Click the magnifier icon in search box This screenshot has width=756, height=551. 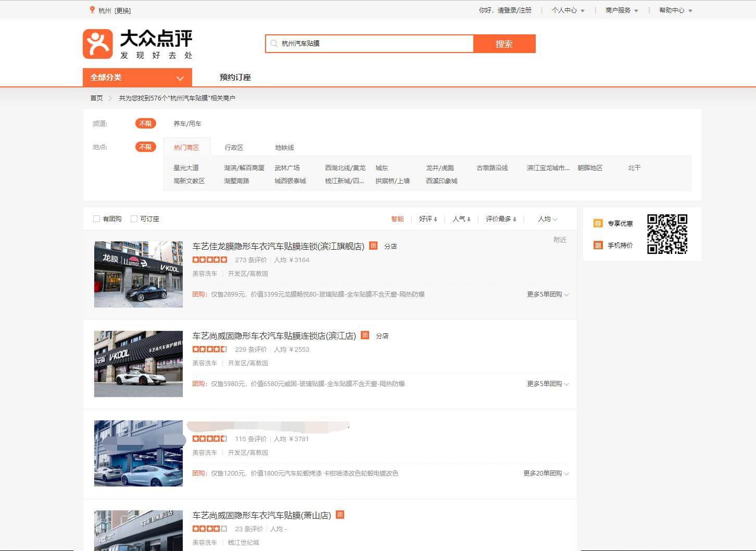pos(274,44)
